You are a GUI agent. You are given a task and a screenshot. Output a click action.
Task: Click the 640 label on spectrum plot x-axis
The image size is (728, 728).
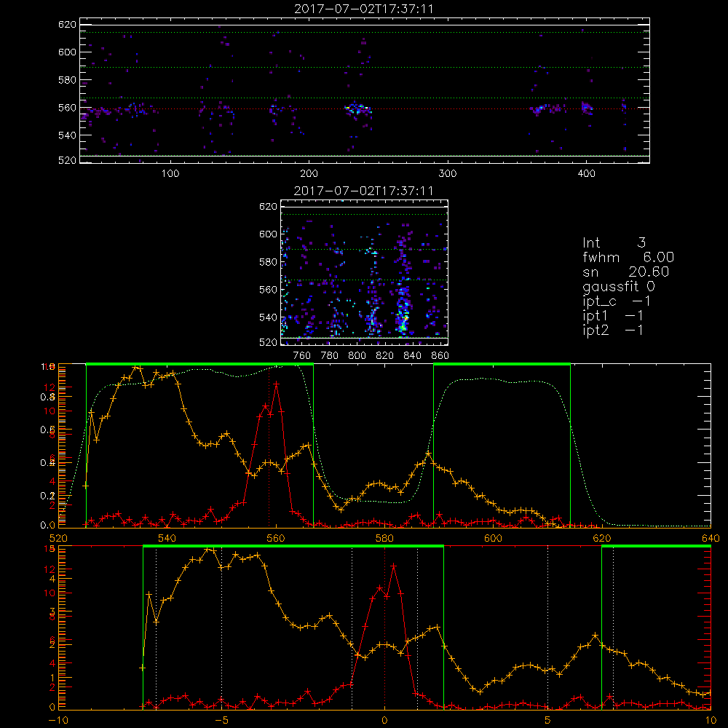(x=711, y=538)
